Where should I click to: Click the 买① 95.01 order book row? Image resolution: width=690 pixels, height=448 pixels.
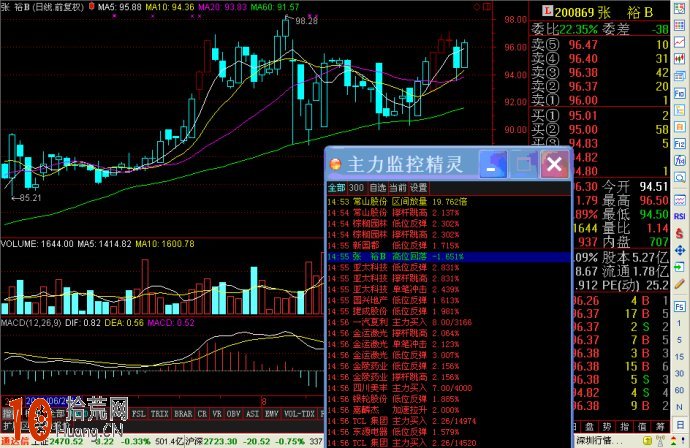[x=600, y=115]
